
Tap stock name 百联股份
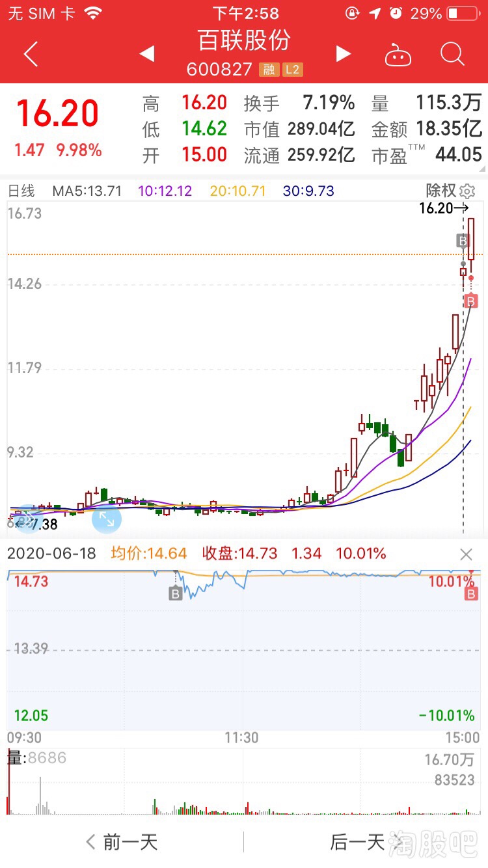click(x=244, y=40)
